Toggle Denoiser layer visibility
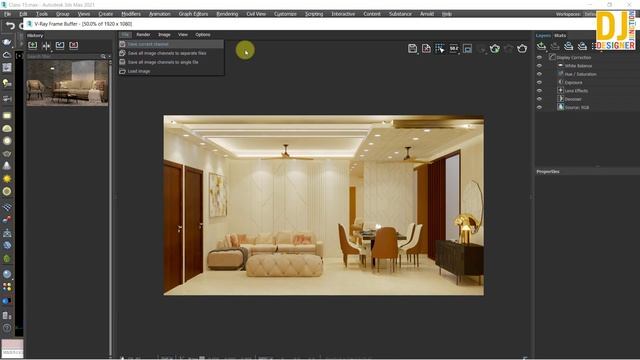The width and height of the screenshot is (640, 360). click(x=539, y=99)
